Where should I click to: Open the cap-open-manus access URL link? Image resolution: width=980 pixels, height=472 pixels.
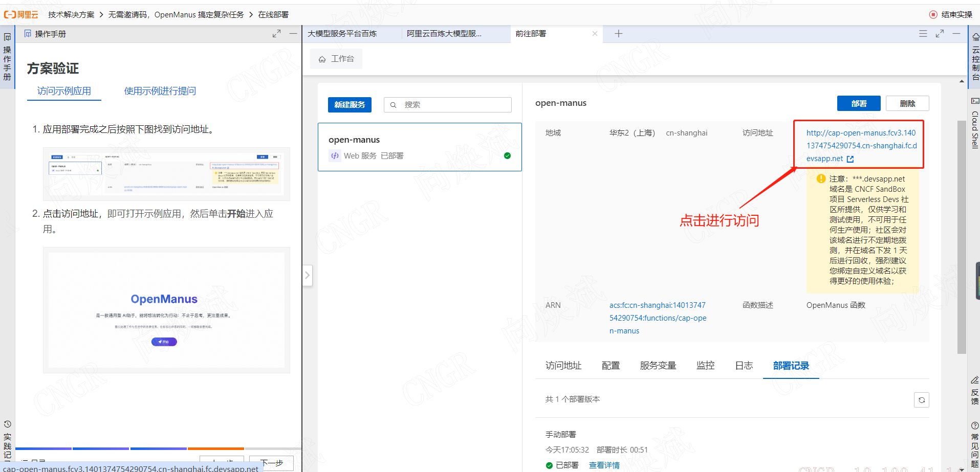tap(861, 146)
